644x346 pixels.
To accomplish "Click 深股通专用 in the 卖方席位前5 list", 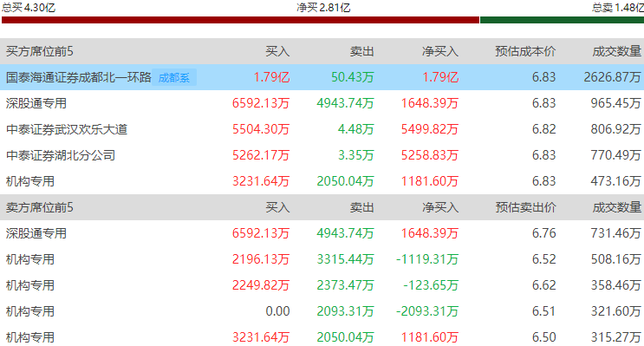I will tap(36, 233).
